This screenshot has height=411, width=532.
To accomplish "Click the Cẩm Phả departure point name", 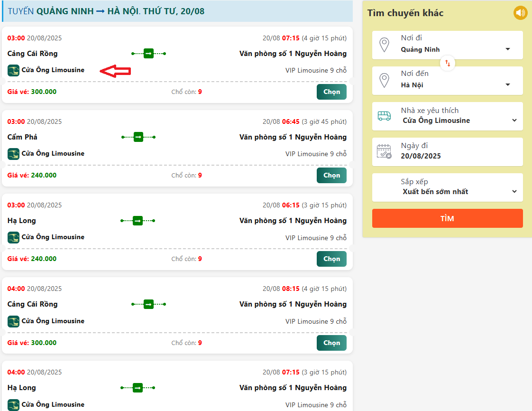I will (22, 137).
